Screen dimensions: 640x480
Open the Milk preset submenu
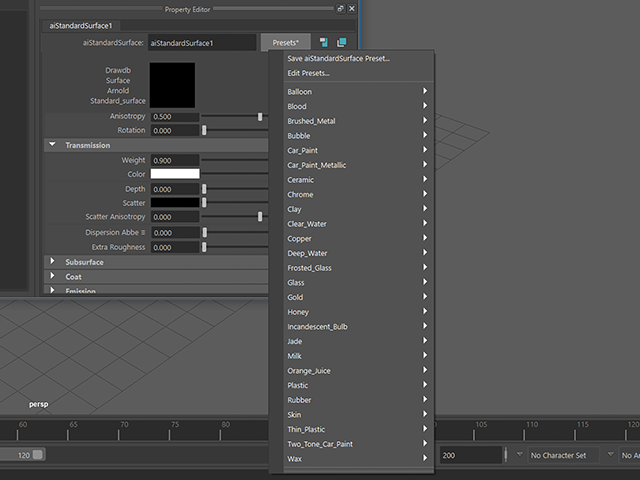(358, 356)
